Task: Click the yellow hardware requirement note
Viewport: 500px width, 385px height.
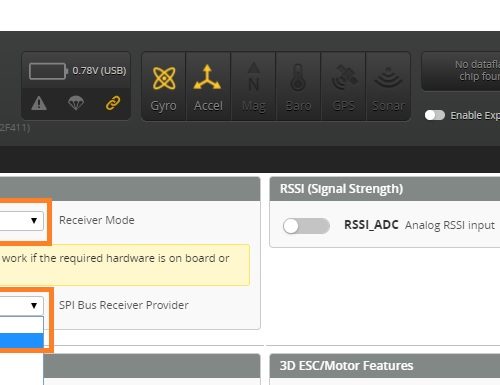Action: pos(125,265)
